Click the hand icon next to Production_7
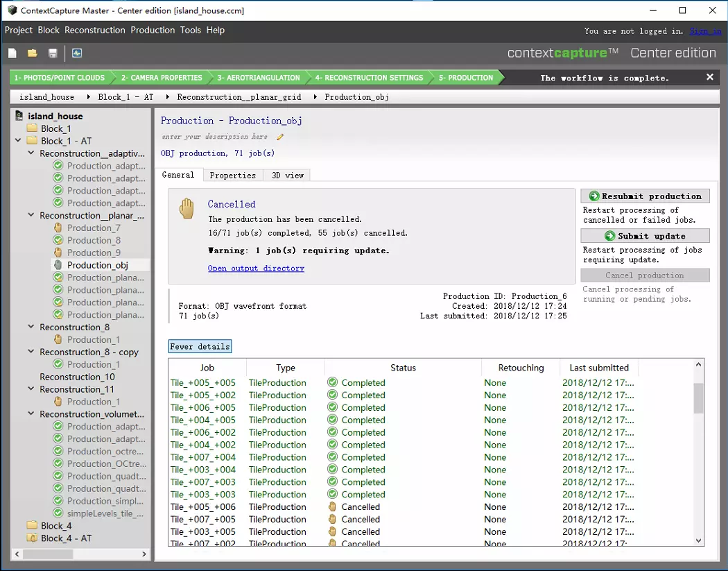Screen dimensions: 728x571 (x=58, y=228)
